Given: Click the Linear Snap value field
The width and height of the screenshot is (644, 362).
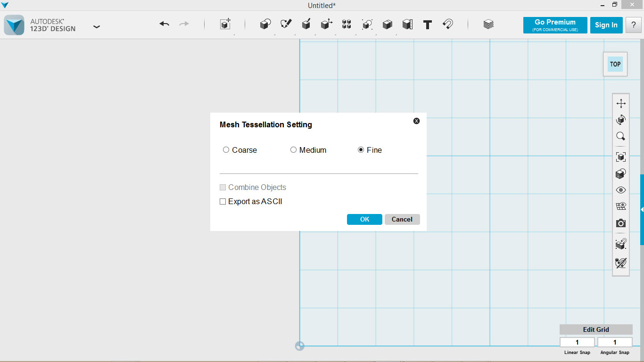Looking at the screenshot, I should 577,342.
